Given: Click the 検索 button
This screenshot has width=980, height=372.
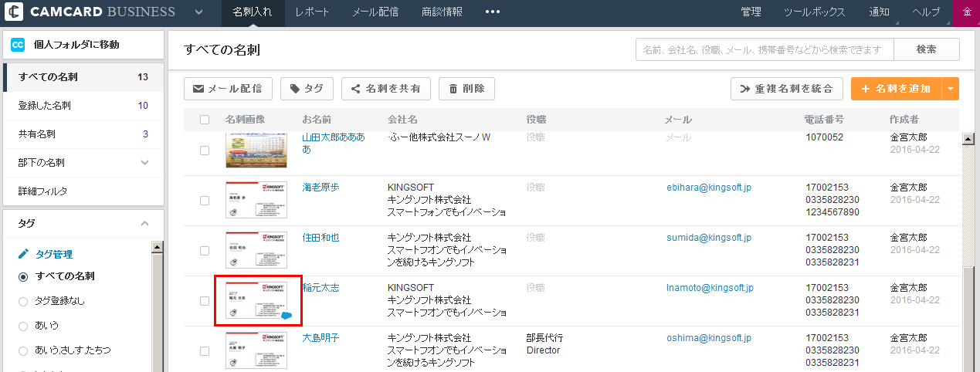Looking at the screenshot, I should (x=927, y=49).
